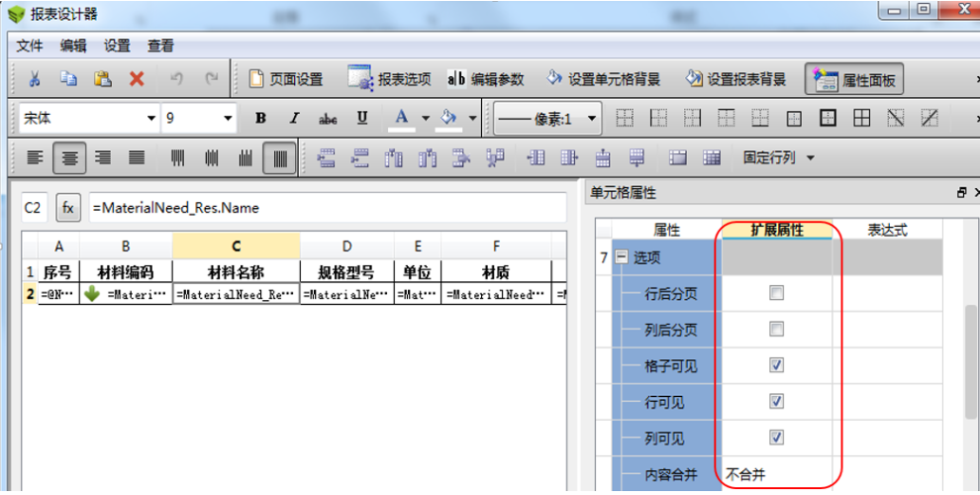Uncheck the 格子可见 checkbox

[776, 365]
